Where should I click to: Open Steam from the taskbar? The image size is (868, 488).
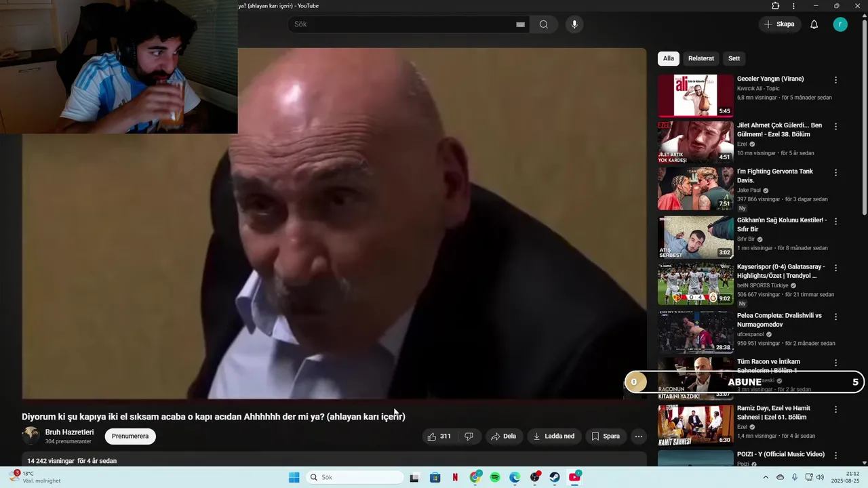click(555, 477)
